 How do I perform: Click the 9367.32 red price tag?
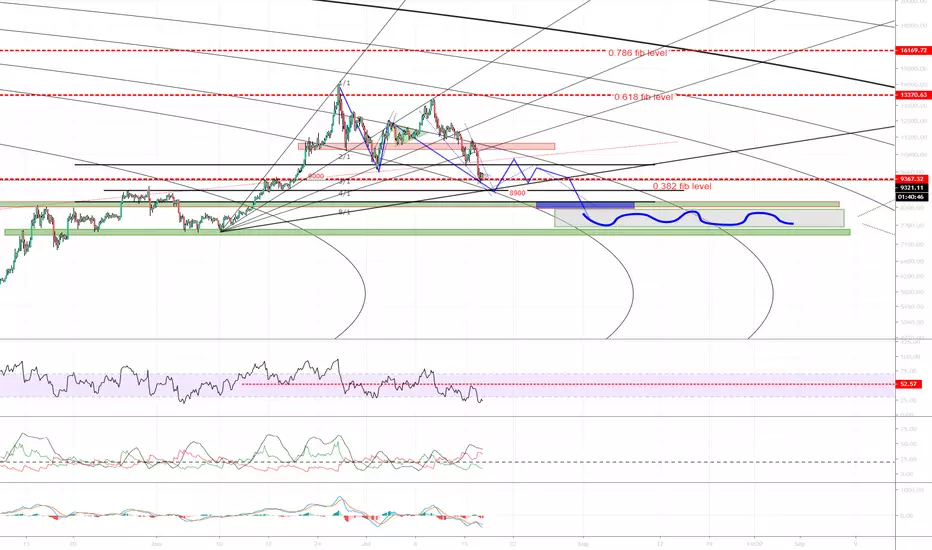click(x=913, y=179)
